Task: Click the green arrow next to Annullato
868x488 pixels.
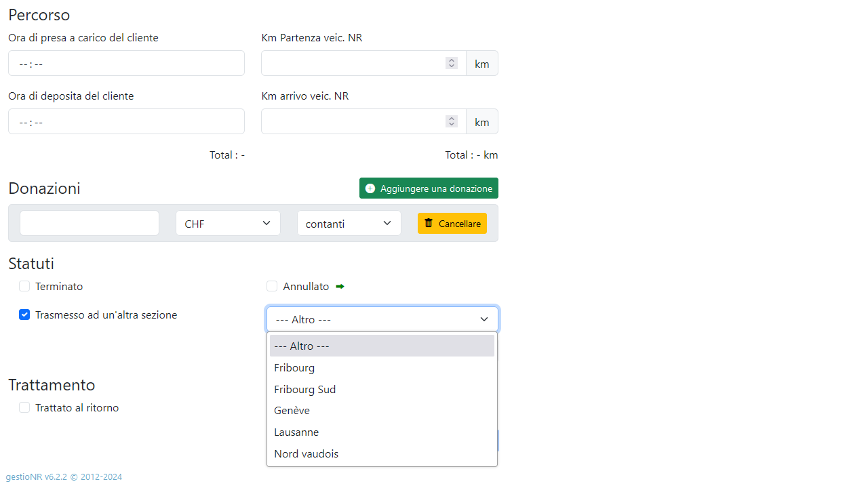Action: pyautogui.click(x=340, y=287)
